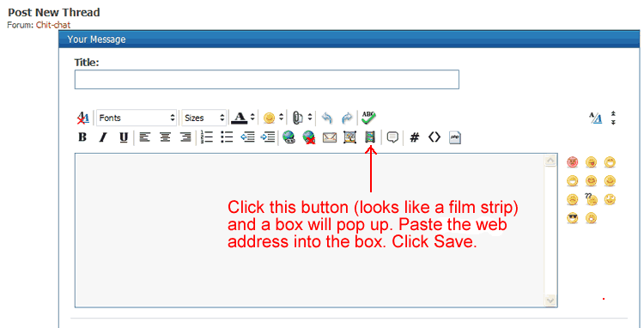Decrease editor size with down arrows
This screenshot has height=328, width=644.
coord(613,122)
